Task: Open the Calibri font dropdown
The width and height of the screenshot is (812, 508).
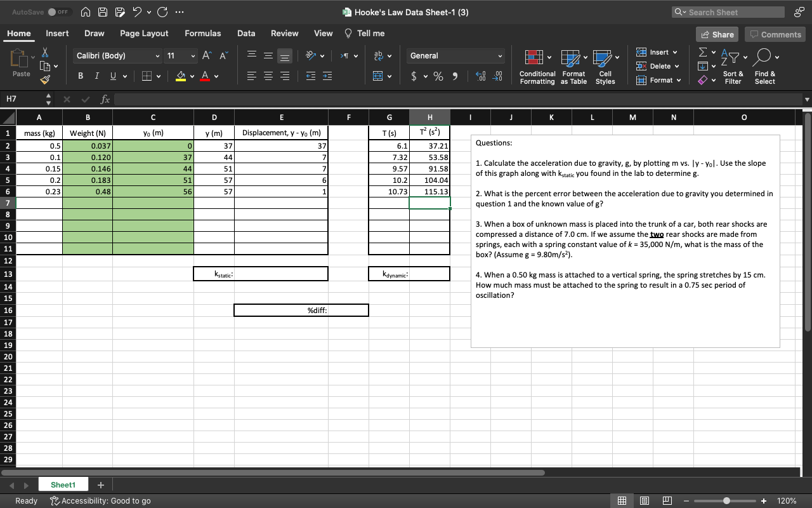Action: pos(117,56)
